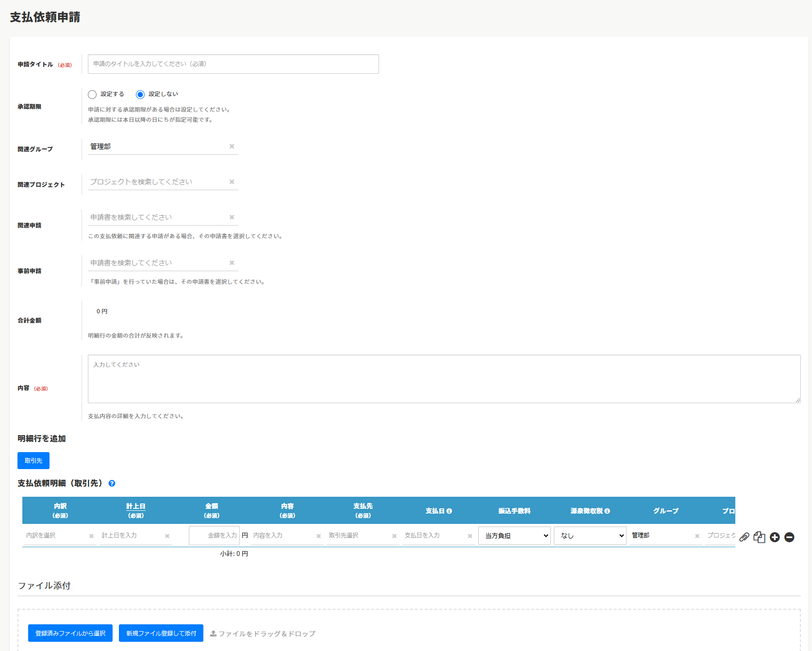
Task: Select the 設定する radio button
Action: pyautogui.click(x=92, y=95)
